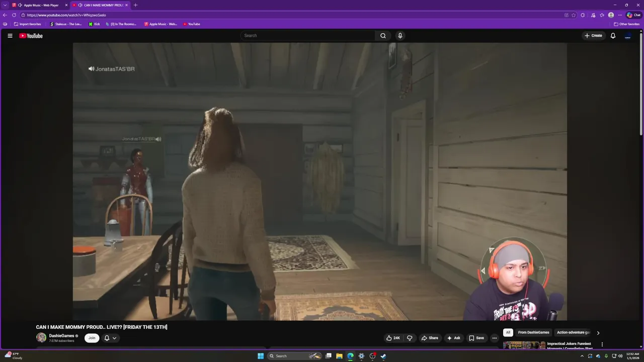The image size is (644, 362).
Task: Expand the tab search chevron
Action: [5, 5]
